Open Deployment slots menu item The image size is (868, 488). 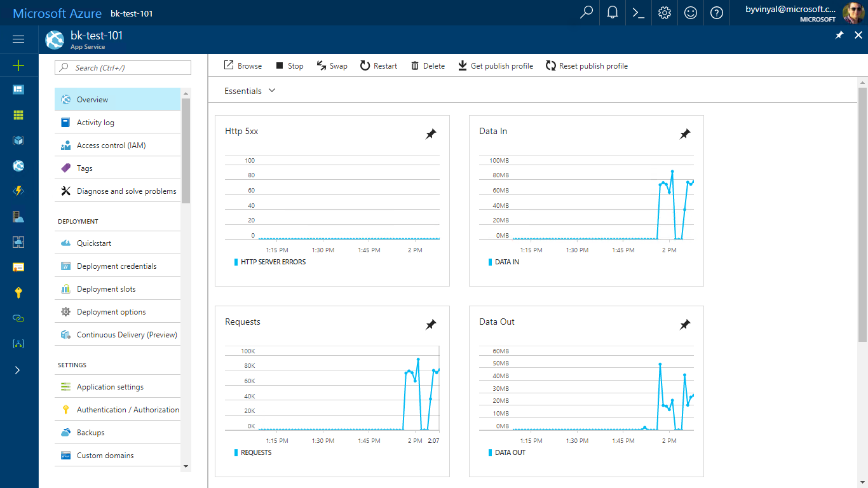click(x=106, y=289)
